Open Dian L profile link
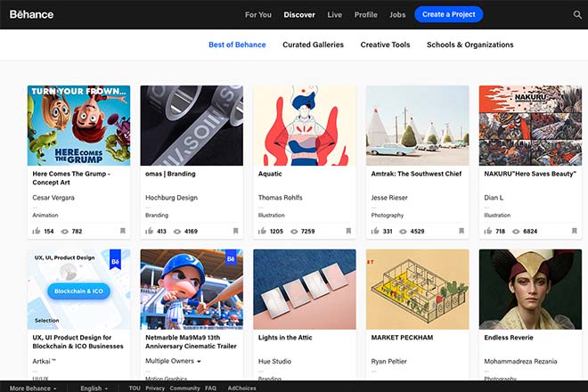The image size is (588, 392). coord(494,197)
